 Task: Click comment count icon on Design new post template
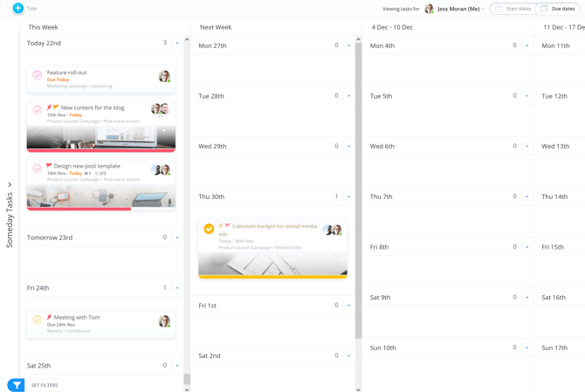pos(87,174)
